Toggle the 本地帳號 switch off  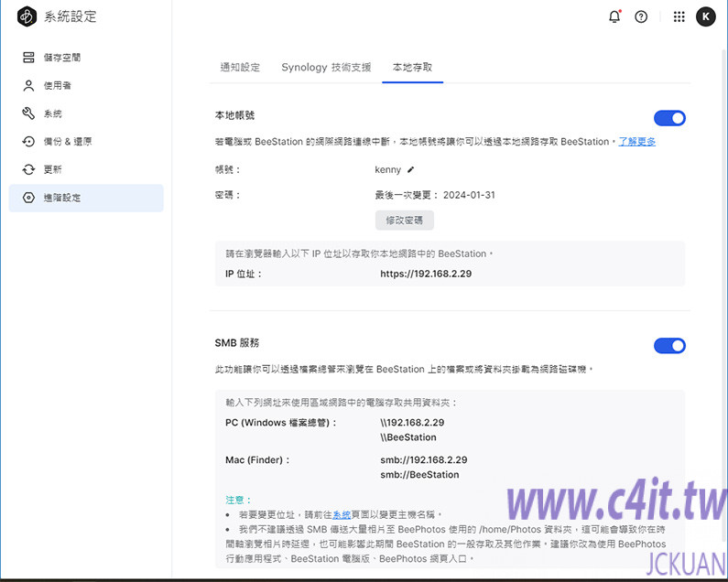click(669, 118)
